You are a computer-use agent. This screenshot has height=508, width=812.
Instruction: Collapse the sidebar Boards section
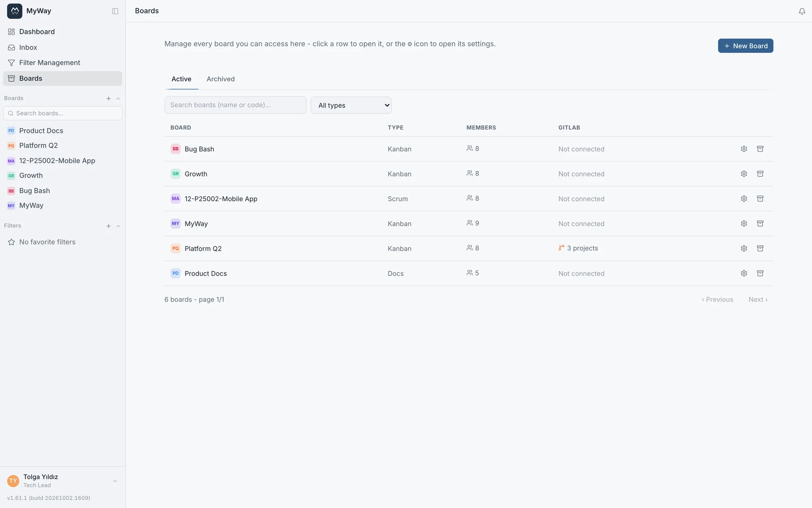[118, 99]
